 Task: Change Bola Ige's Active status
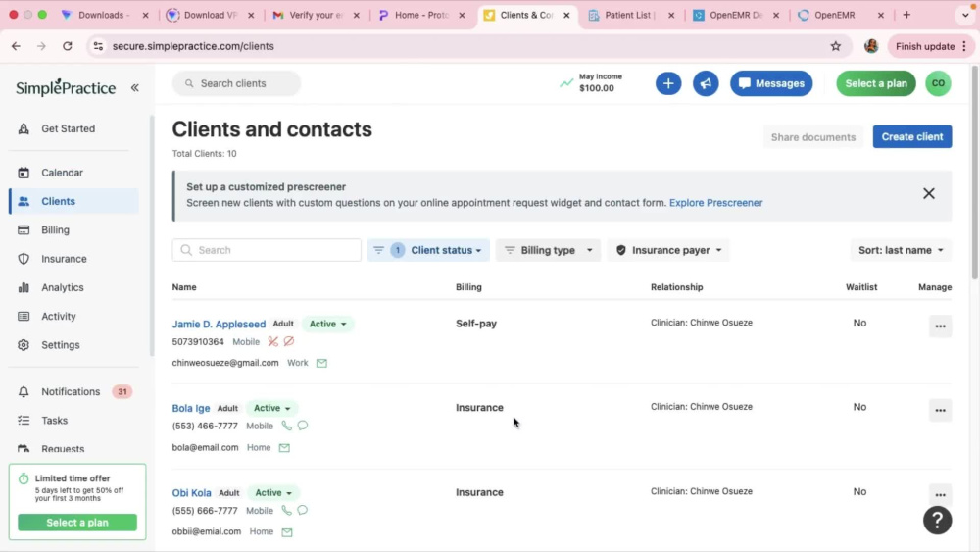(272, 408)
